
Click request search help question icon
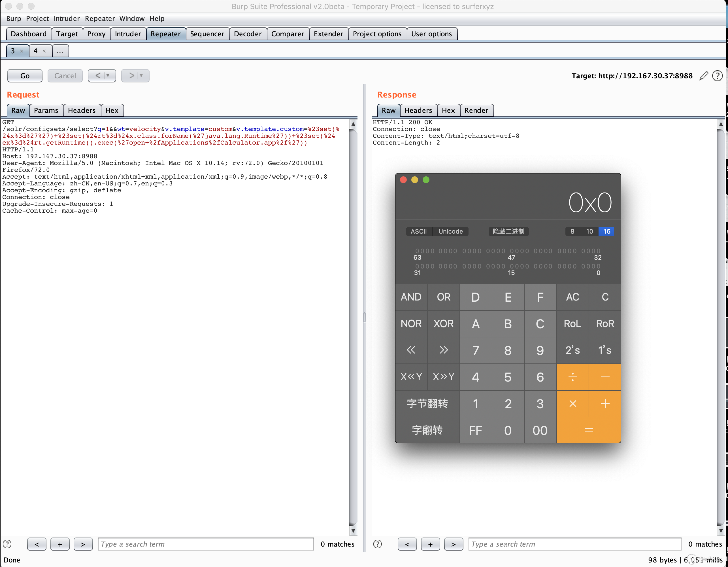click(7, 544)
